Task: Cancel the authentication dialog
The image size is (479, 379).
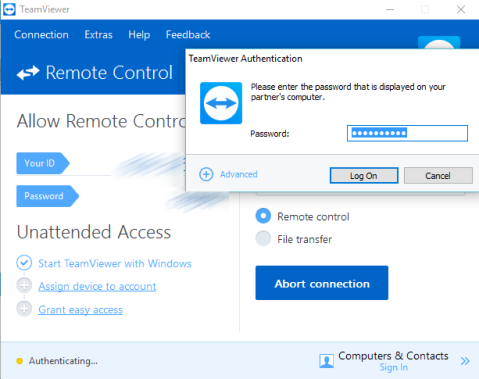Action: pyautogui.click(x=438, y=175)
